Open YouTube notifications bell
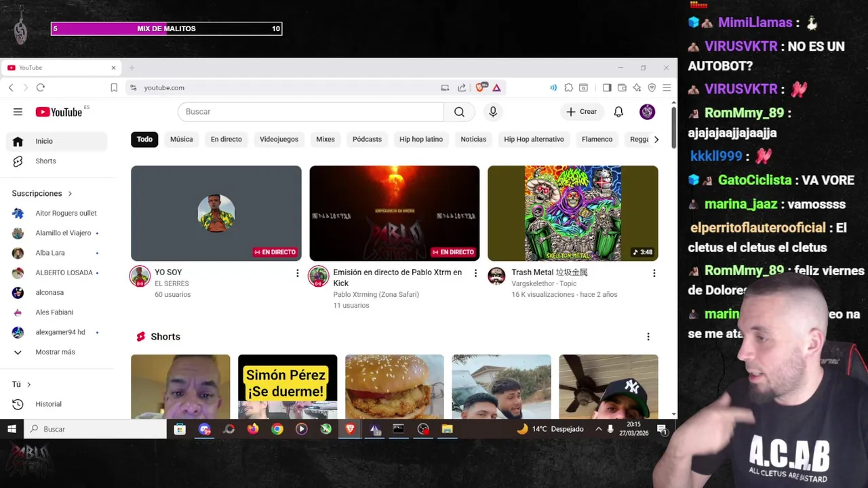This screenshot has height=488, width=868. point(618,112)
